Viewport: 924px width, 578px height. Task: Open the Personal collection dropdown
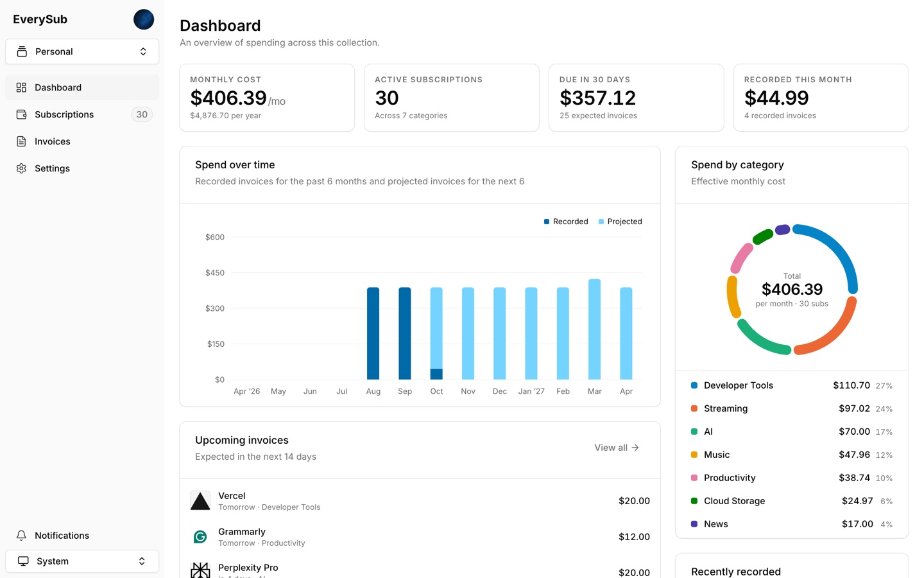82,51
